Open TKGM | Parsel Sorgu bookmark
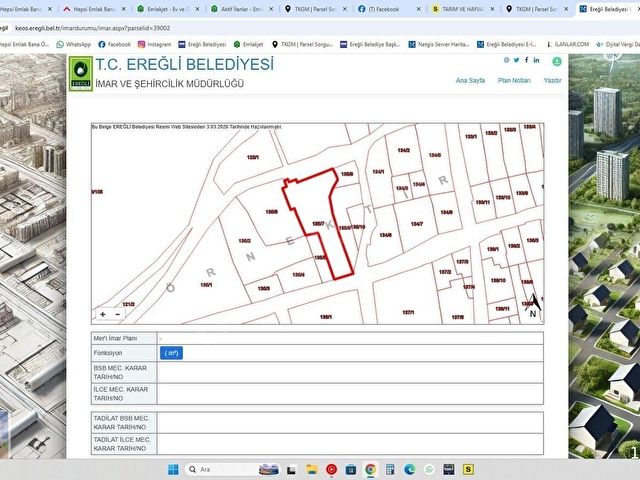Image resolution: width=640 pixels, height=480 pixels. pyautogui.click(x=302, y=44)
